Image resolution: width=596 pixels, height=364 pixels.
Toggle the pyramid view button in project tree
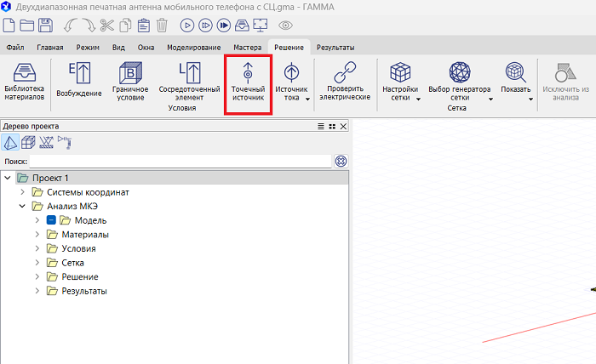(11, 142)
